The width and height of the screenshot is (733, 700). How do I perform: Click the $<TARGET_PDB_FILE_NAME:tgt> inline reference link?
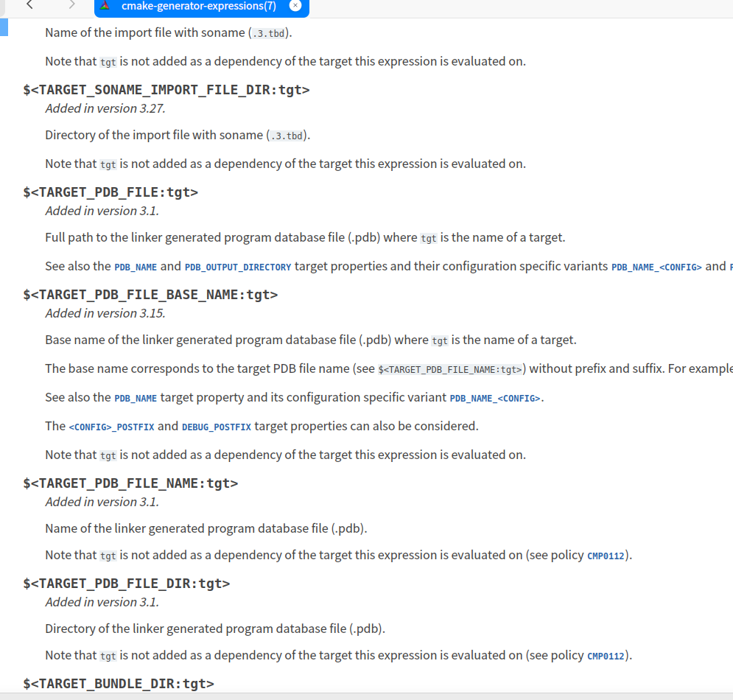click(x=450, y=369)
